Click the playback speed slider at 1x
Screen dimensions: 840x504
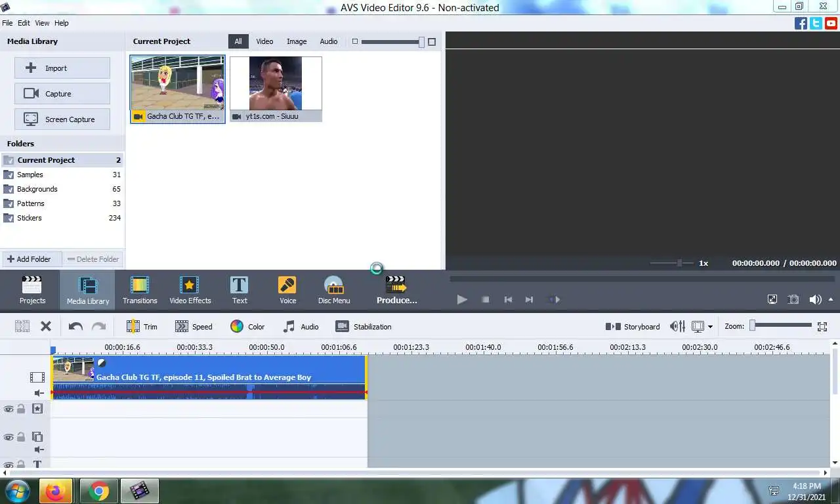coord(680,263)
